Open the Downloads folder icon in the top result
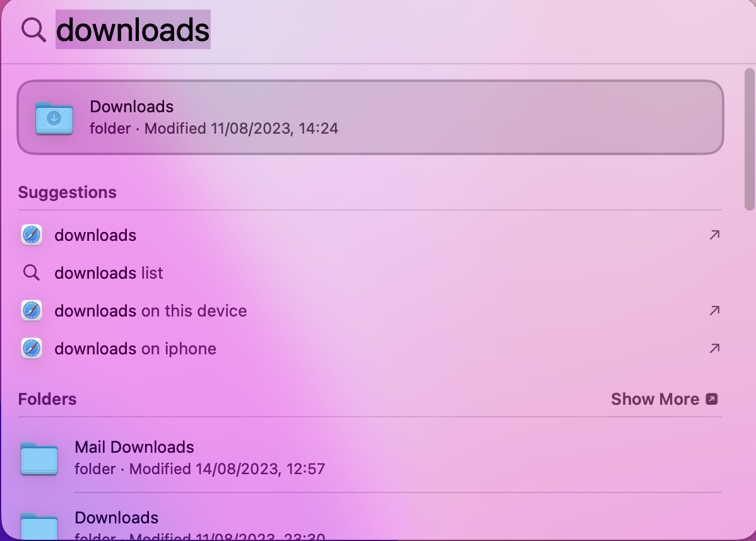 coord(54,117)
